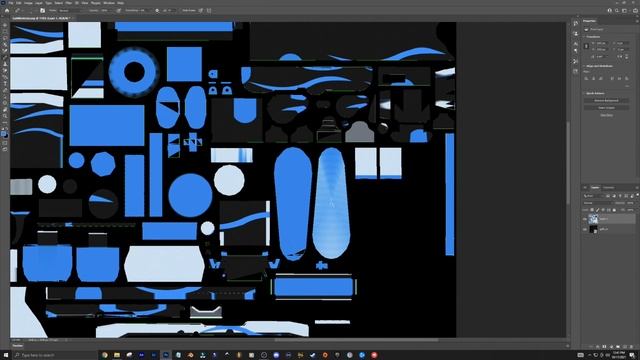This screenshot has width=640, height=360.
Task: Toggle lock transparent pixels
Action: [x=592, y=210]
